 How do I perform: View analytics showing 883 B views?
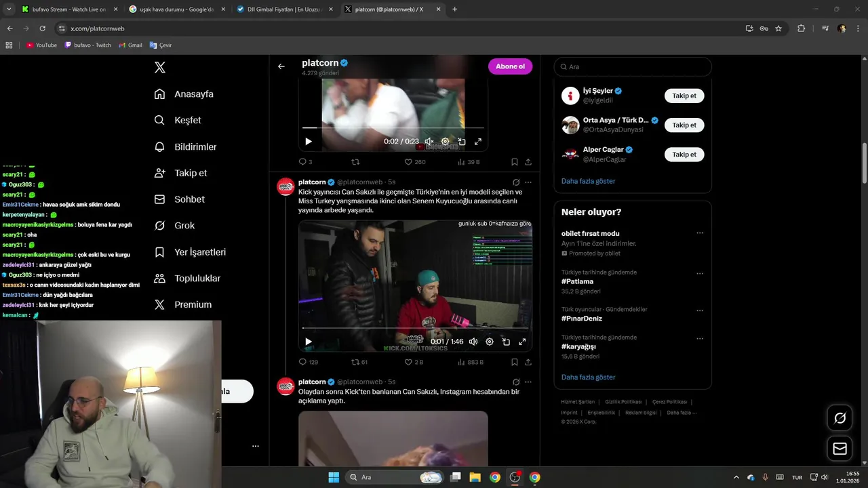point(471,362)
